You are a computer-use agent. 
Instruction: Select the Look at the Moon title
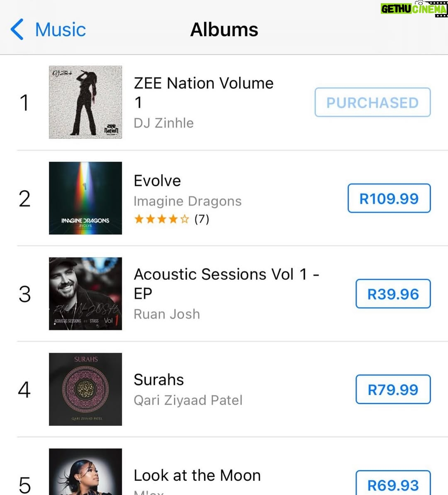[197, 475]
